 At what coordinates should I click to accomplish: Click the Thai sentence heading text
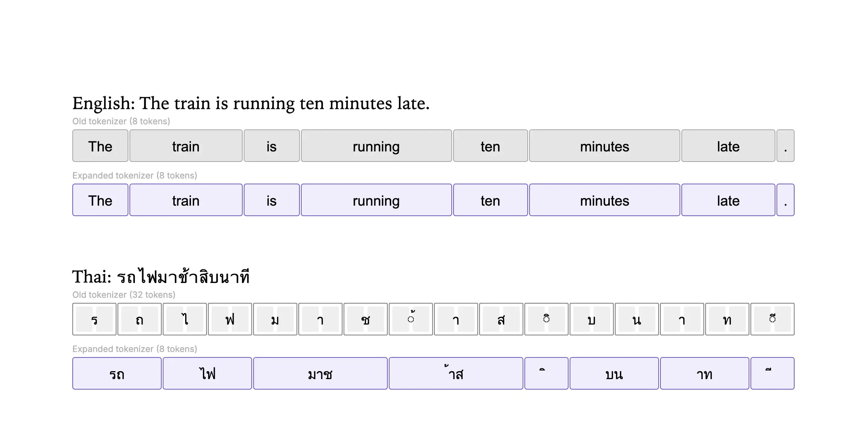(161, 276)
